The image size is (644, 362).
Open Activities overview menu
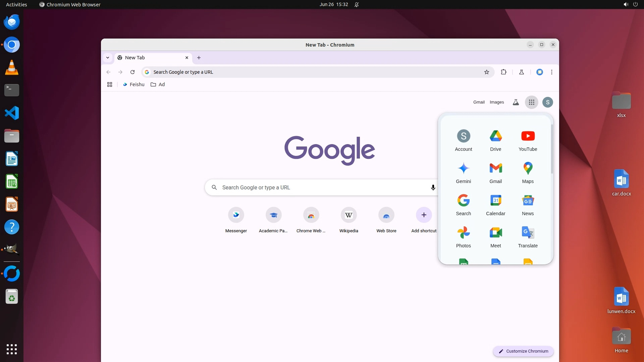point(16,5)
